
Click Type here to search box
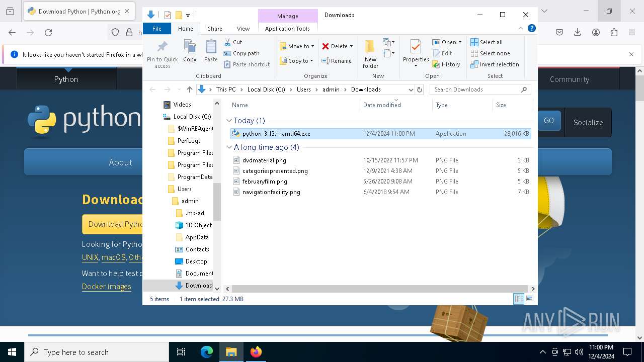point(97,352)
